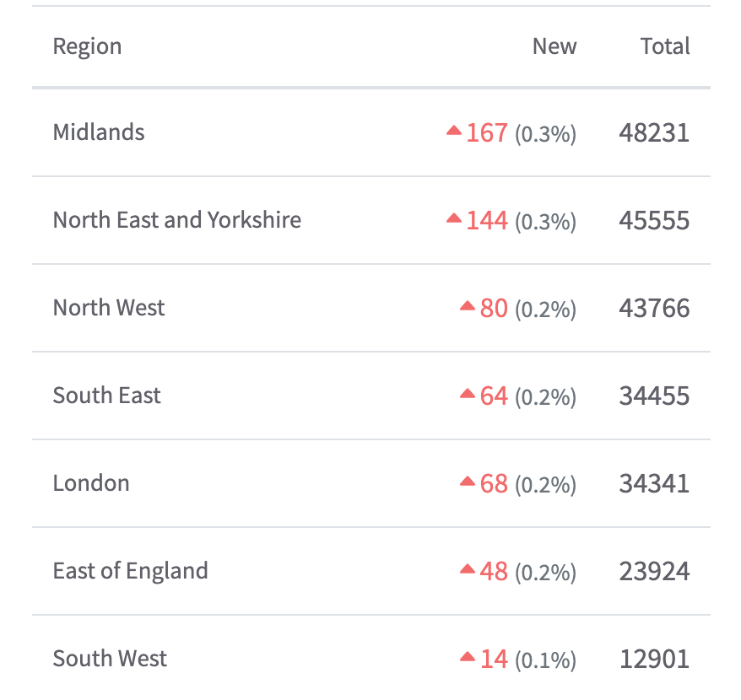Click the red increase arrow beside 144
This screenshot has width=741, height=700.
tap(454, 218)
